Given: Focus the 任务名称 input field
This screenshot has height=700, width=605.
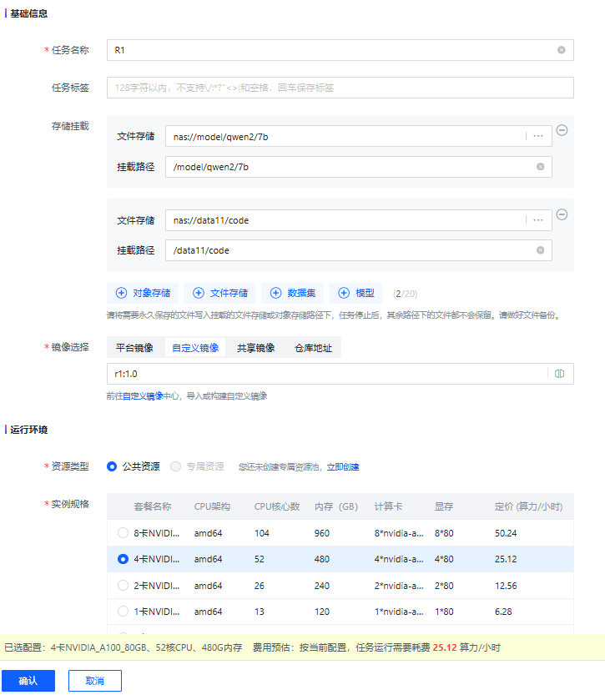Looking at the screenshot, I should (x=340, y=50).
